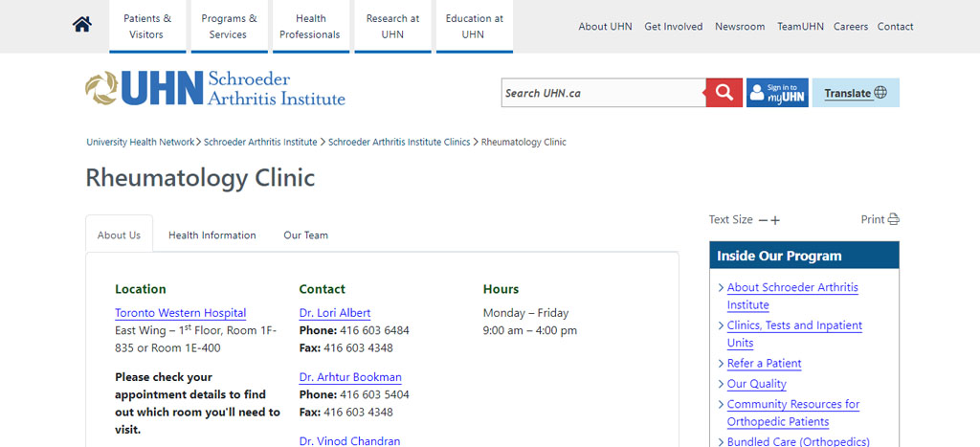This screenshot has height=447, width=980.
Task: Follow the Schroeder Arthritis Institute Clinics breadcrumb
Action: 399,142
